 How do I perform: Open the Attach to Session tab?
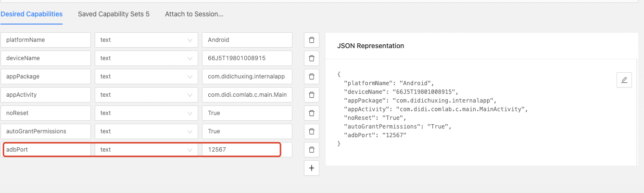click(194, 14)
